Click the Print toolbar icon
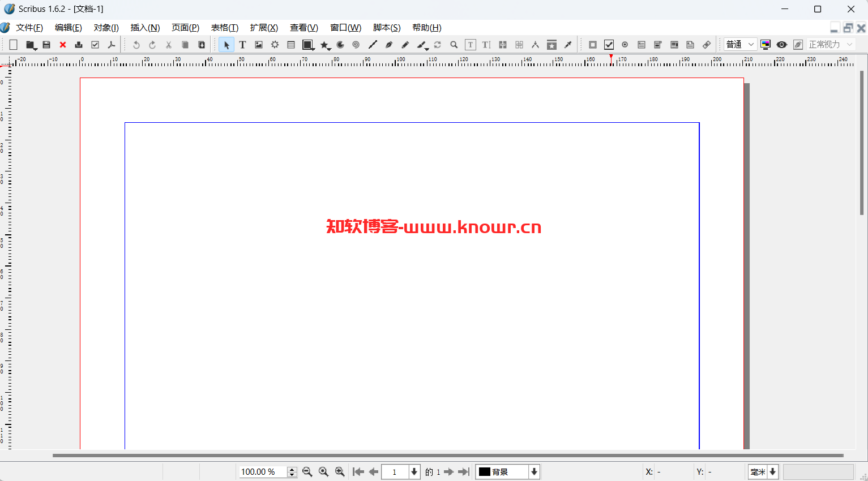The height and width of the screenshot is (481, 868). (x=79, y=45)
